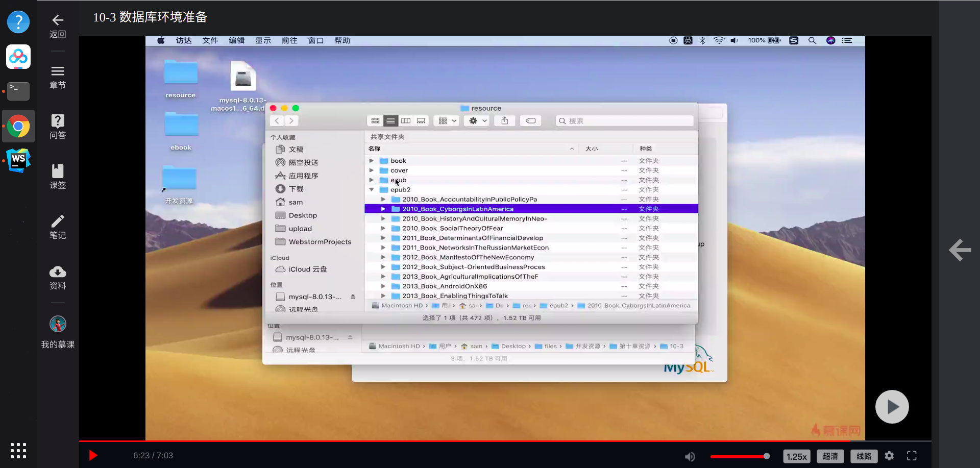Open the 文件 menu
Screen dimensions: 980x468
pyautogui.click(x=210, y=41)
